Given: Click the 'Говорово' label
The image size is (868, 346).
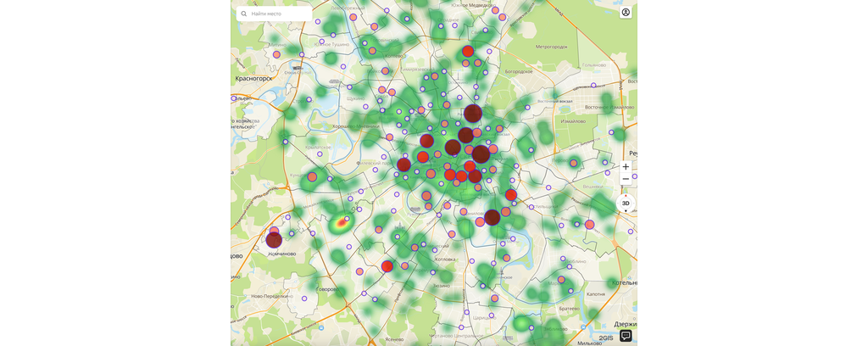Looking at the screenshot, I should pyautogui.click(x=327, y=289).
